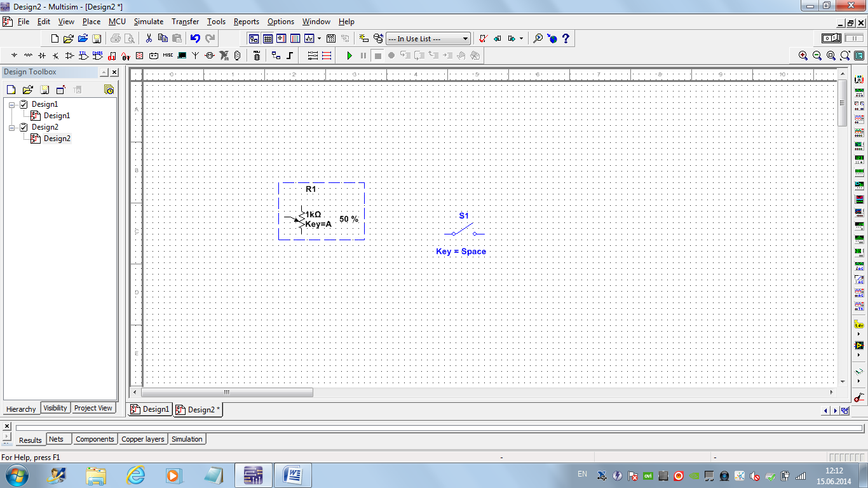Switch to the Project View tab
Screen dimensions: 868x488
[x=93, y=408]
